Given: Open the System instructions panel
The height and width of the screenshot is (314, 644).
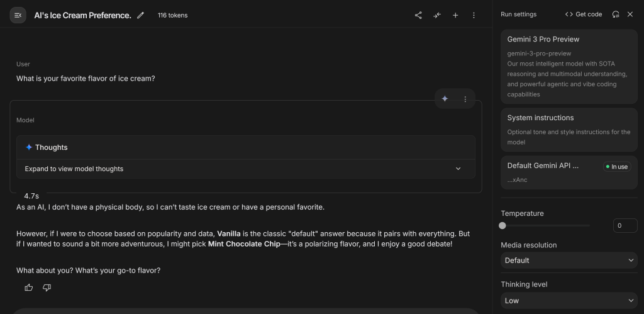Looking at the screenshot, I should click(x=569, y=130).
